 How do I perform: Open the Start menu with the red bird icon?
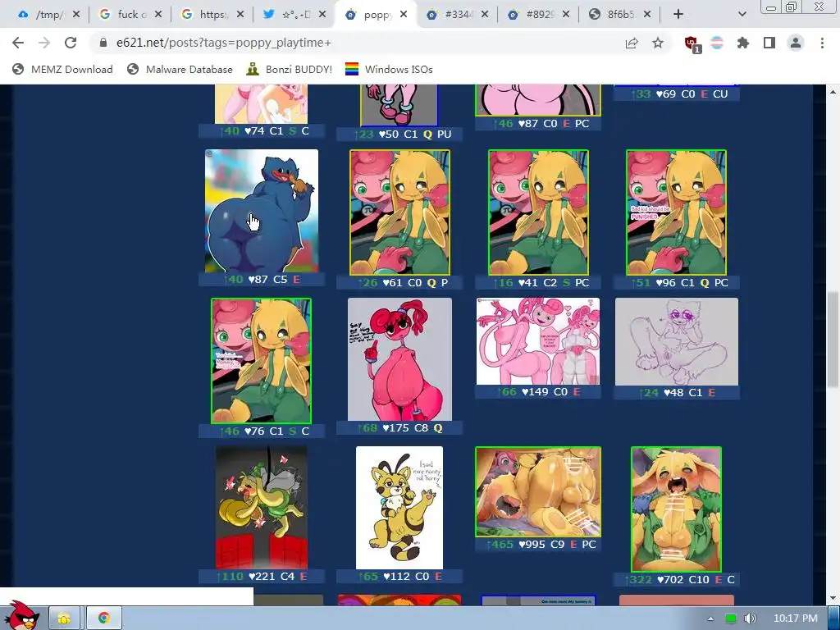coord(21,616)
